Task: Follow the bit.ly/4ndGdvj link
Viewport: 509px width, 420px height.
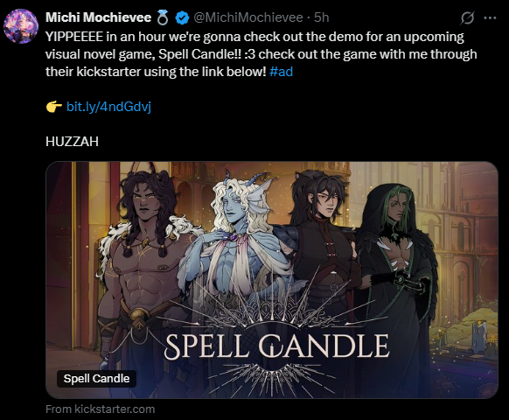Action: click(x=108, y=107)
